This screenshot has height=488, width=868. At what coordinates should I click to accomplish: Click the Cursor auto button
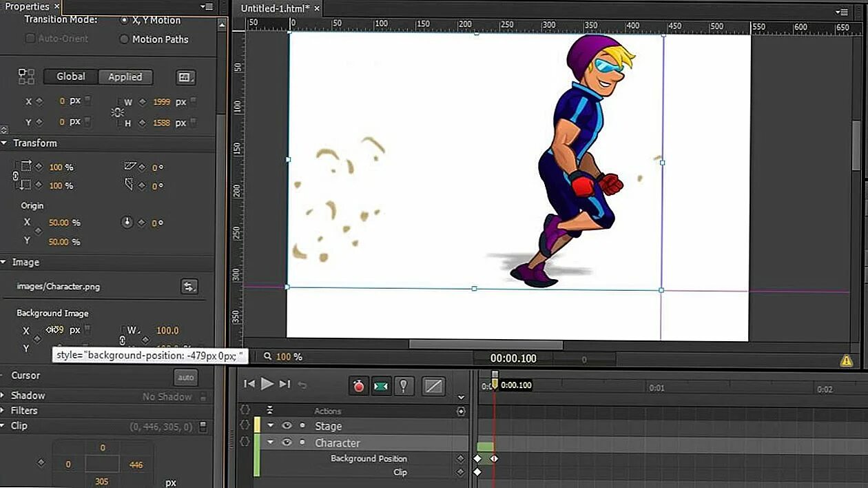coord(186,377)
